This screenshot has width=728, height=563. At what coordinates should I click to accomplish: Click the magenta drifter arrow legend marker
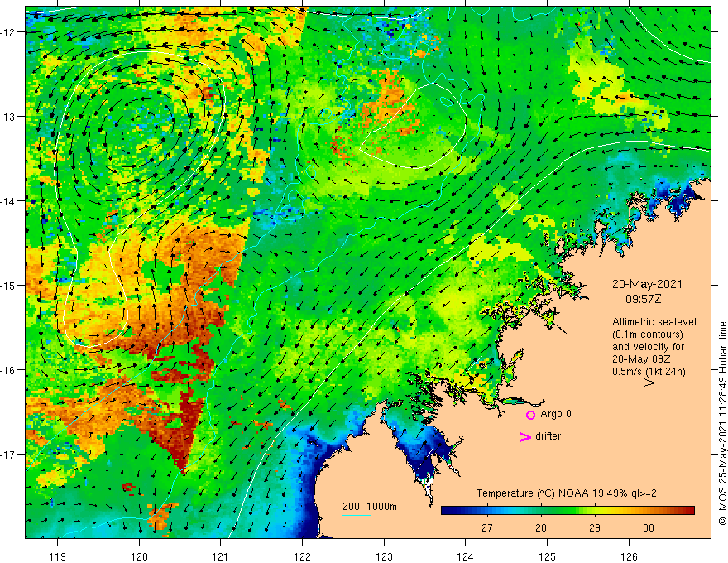524,436
